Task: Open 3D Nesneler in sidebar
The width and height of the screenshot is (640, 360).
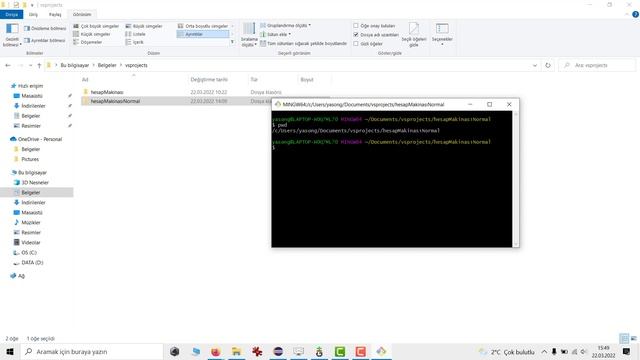Action: tap(35, 182)
